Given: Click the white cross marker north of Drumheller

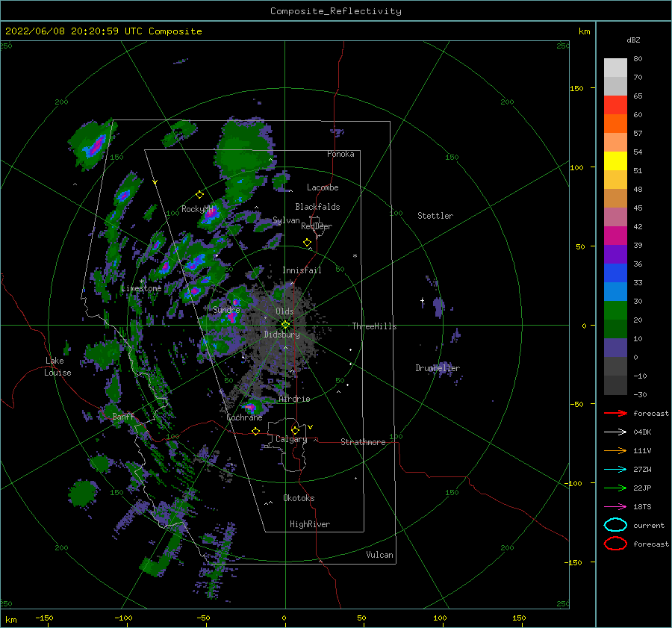Looking at the screenshot, I should tap(422, 300).
